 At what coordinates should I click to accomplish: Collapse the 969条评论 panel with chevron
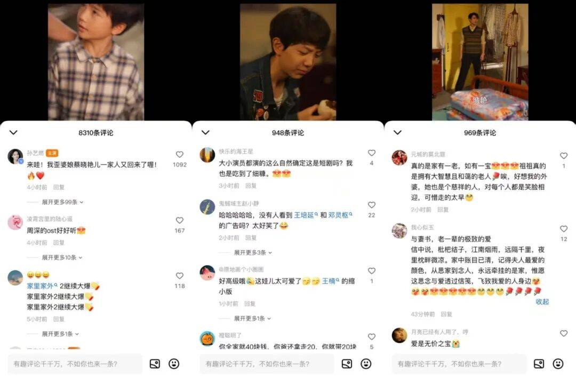coord(398,133)
